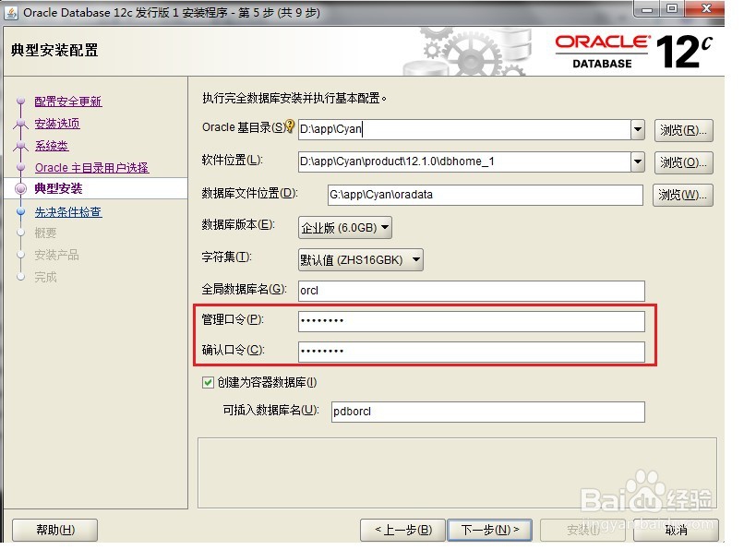Viewport: 756px width, 550px height.
Task: Go to the 安装选项 step
Action: [57, 124]
